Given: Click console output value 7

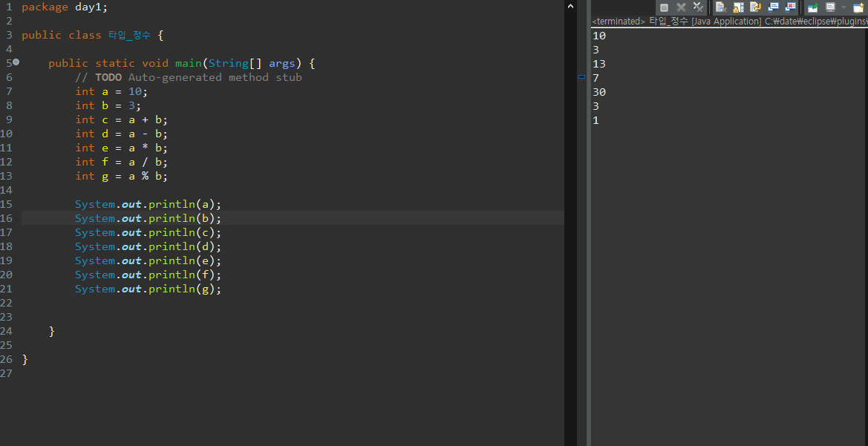Looking at the screenshot, I should [595, 78].
